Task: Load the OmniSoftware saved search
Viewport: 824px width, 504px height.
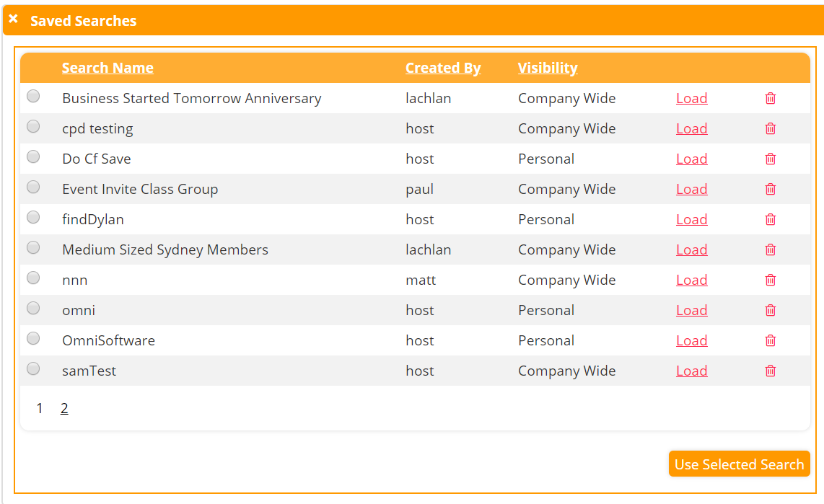Action: (x=691, y=341)
